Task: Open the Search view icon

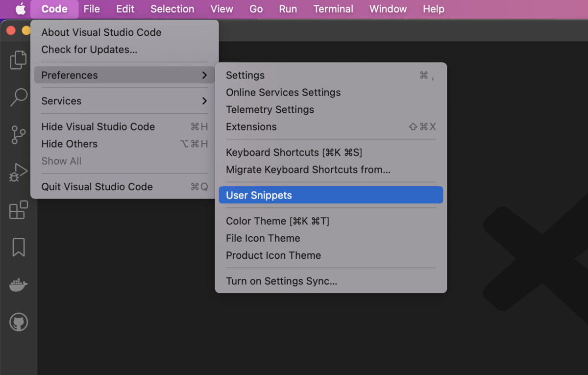Action: 19,97
